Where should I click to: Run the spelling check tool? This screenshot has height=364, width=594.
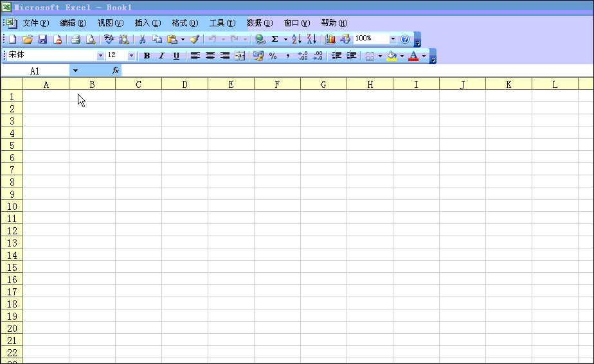tap(109, 39)
